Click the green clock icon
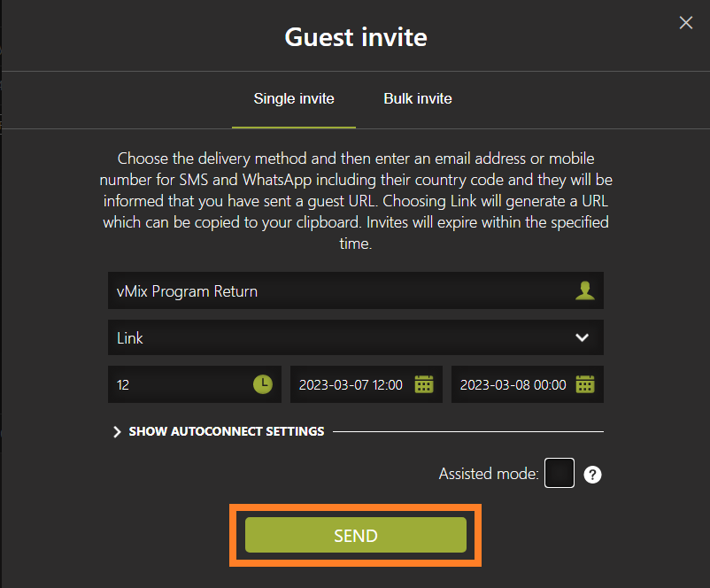The width and height of the screenshot is (710, 588). coord(263,384)
